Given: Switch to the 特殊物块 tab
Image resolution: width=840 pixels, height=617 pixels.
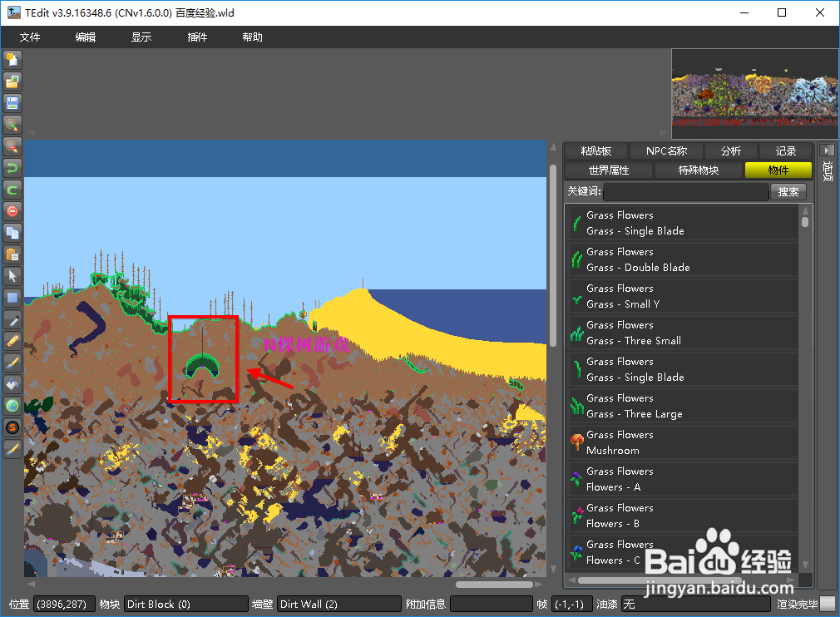Looking at the screenshot, I should [x=699, y=170].
